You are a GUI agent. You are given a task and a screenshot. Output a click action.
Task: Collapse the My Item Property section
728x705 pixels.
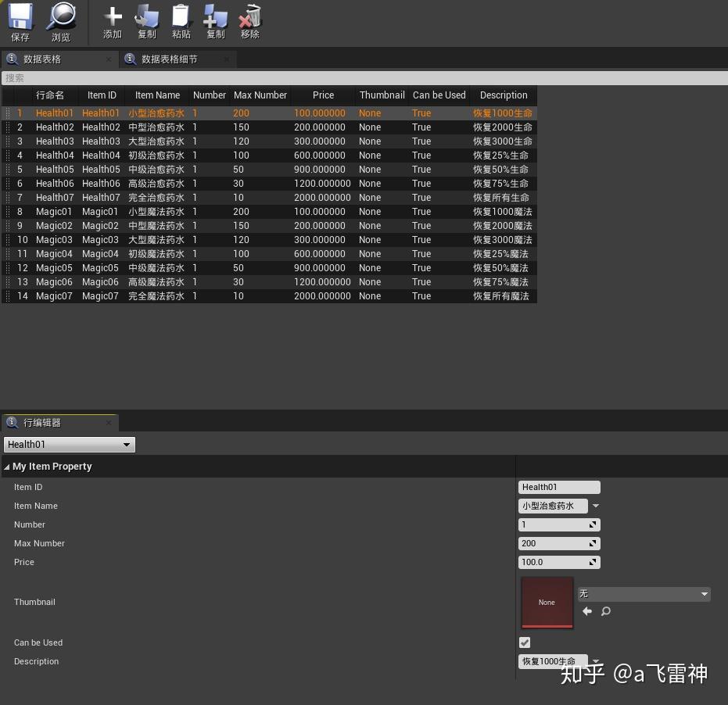click(7, 466)
